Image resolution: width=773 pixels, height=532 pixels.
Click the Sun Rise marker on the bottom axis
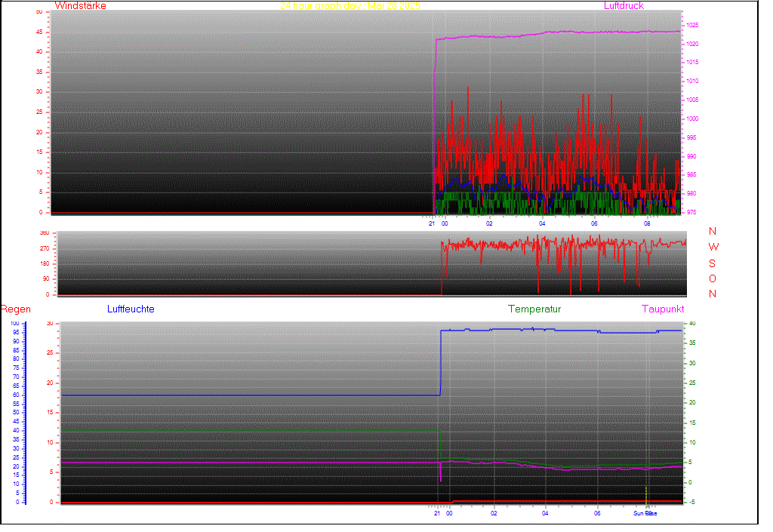[645, 513]
